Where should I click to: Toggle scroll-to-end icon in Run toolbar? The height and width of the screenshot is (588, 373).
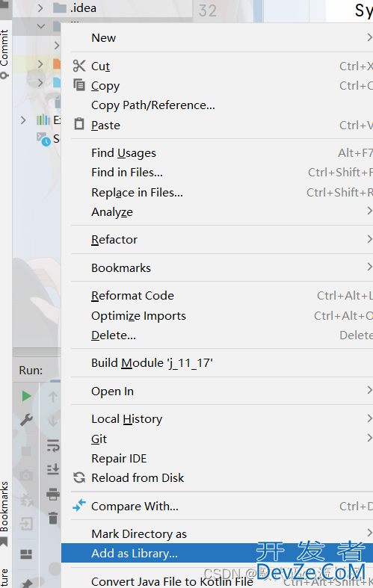(x=53, y=469)
